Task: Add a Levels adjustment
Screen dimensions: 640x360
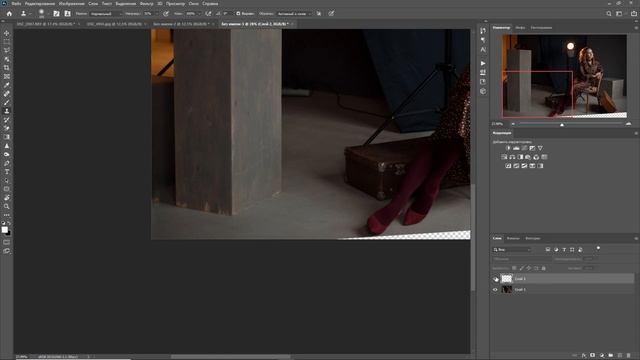Action: click(516, 148)
